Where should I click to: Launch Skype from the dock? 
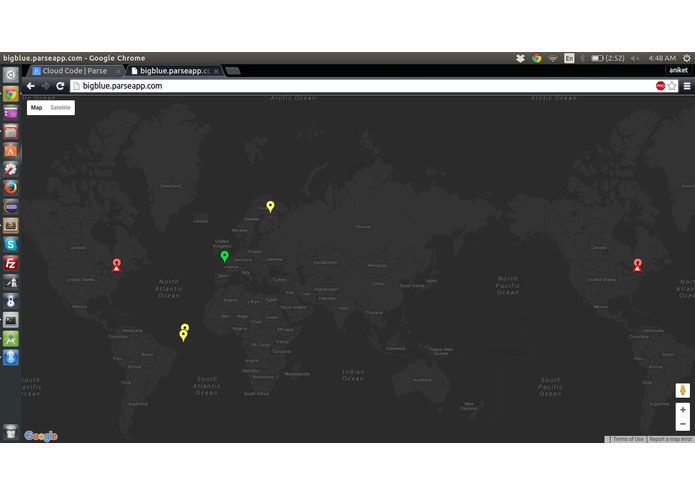click(11, 245)
